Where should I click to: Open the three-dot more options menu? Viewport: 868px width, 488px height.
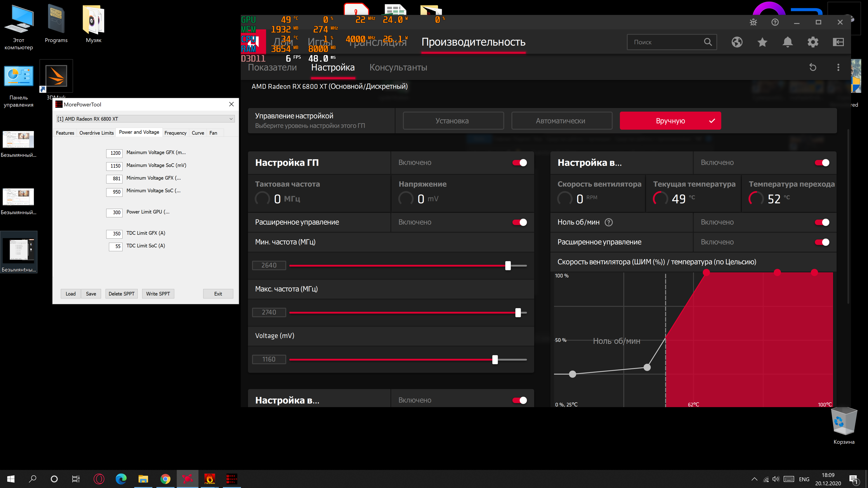838,67
